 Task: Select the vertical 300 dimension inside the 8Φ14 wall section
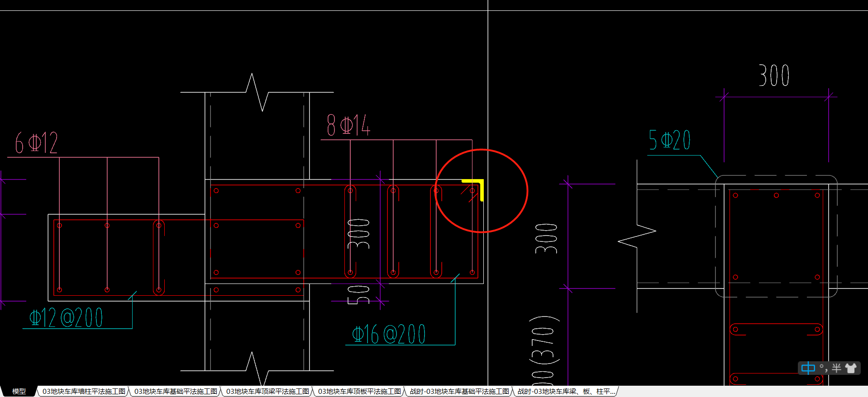(x=358, y=234)
